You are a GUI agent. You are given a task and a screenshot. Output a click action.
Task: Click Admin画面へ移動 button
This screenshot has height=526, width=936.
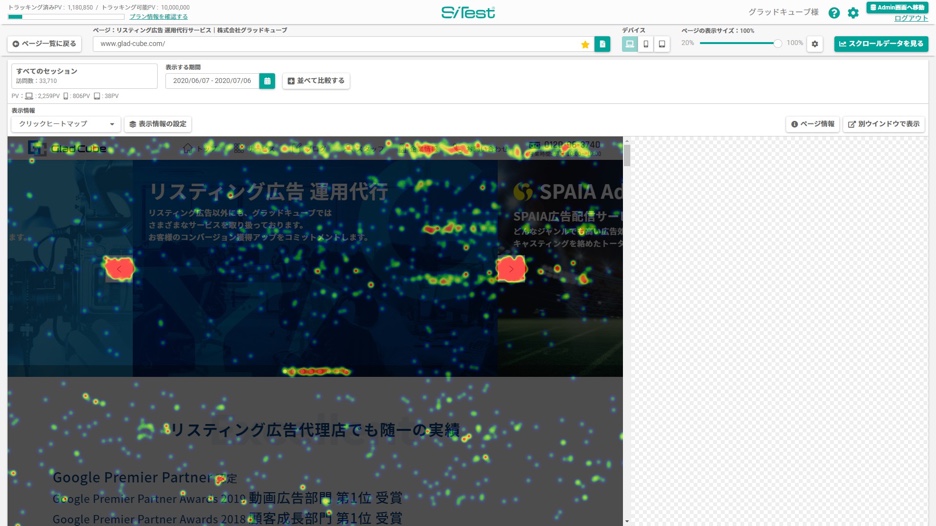pos(897,8)
